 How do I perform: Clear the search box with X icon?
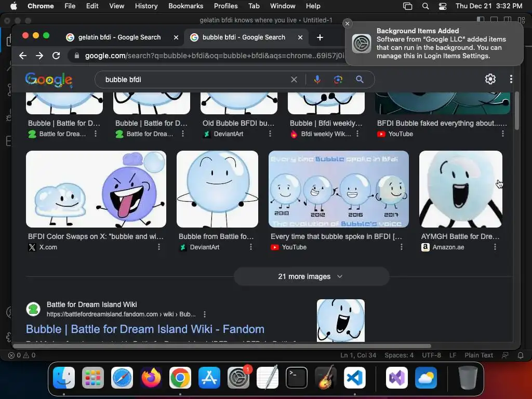(x=294, y=79)
